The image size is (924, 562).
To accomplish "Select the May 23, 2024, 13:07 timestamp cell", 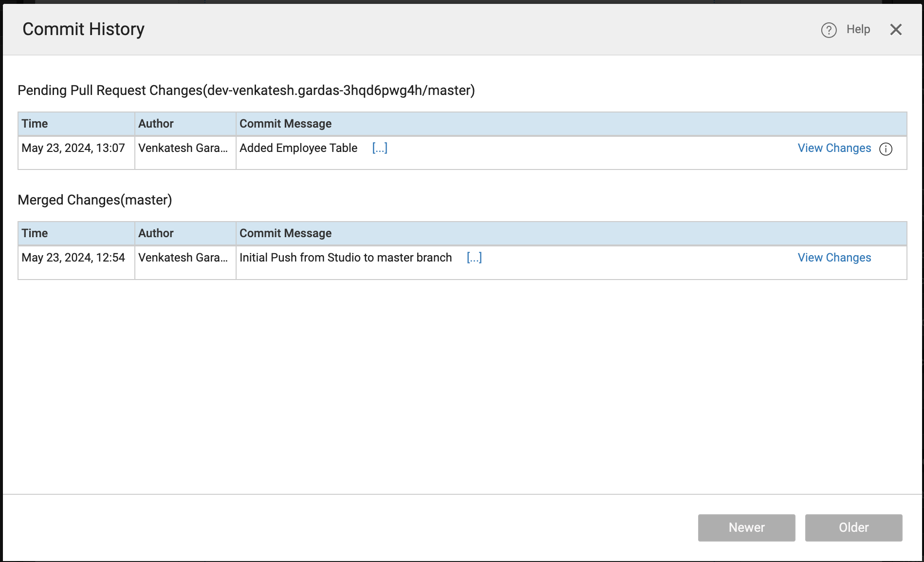I will [x=74, y=148].
